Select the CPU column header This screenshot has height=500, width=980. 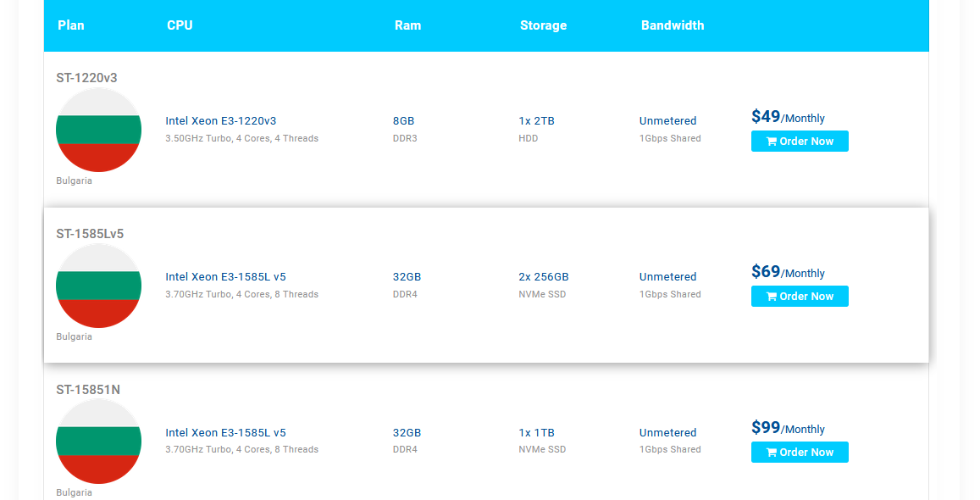(x=180, y=25)
